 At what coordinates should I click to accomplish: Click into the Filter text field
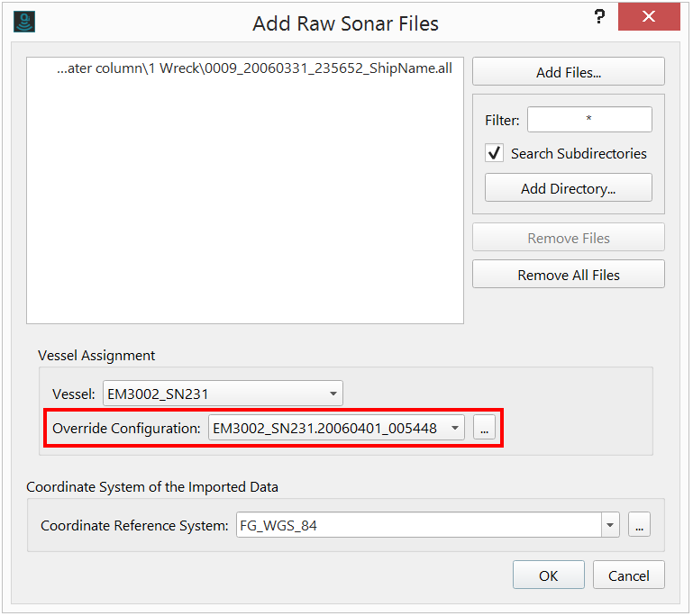coord(589,120)
